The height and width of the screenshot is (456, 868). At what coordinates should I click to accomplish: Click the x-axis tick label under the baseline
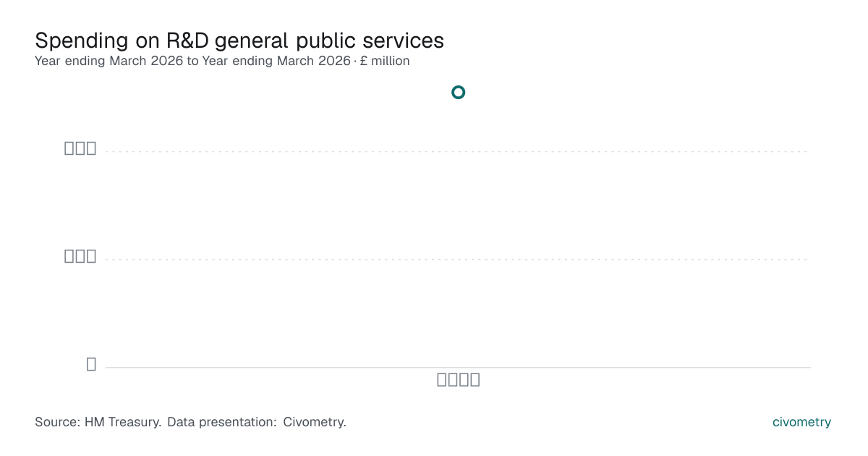tap(459, 380)
